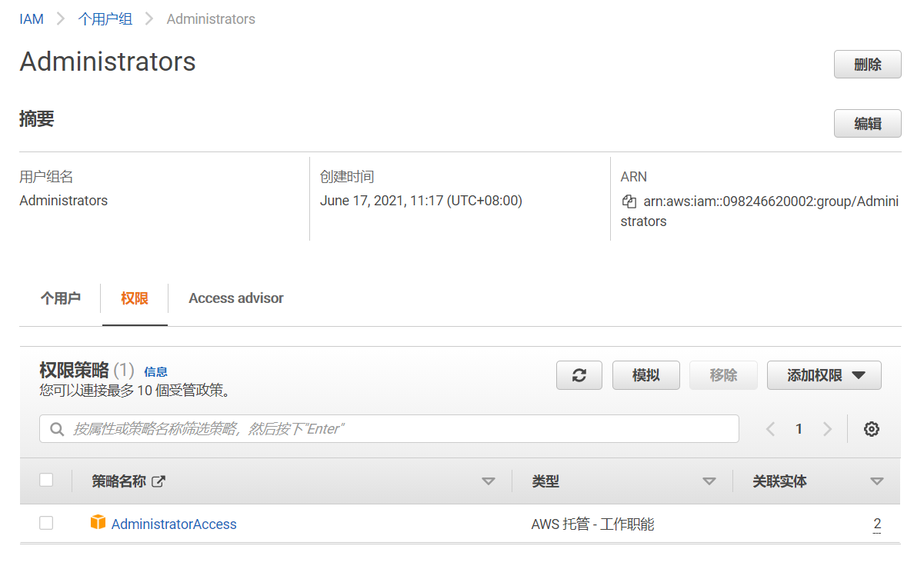Focus the policy filter search field
The image size is (924, 579).
[389, 429]
